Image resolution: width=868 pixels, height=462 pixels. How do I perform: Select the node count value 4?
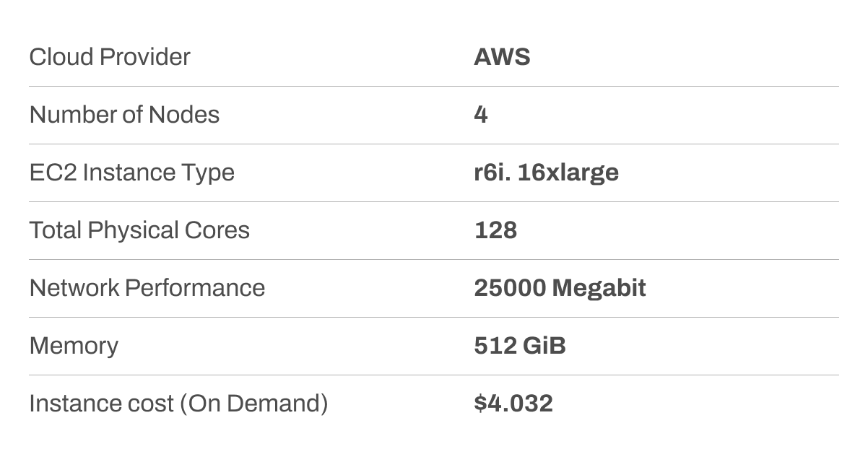(481, 115)
